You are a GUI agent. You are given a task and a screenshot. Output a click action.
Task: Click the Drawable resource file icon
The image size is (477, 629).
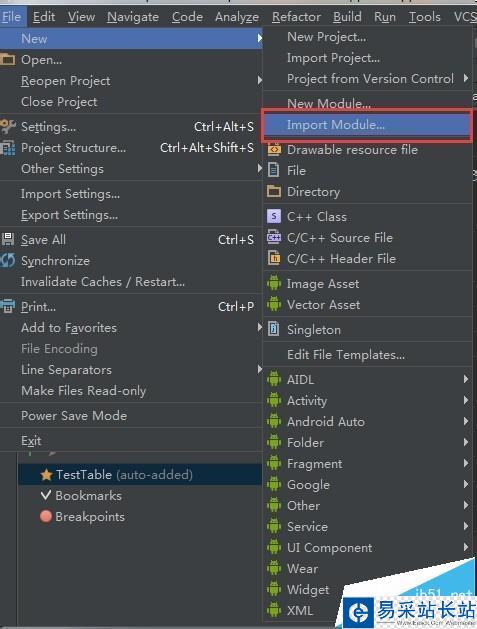pos(274,149)
